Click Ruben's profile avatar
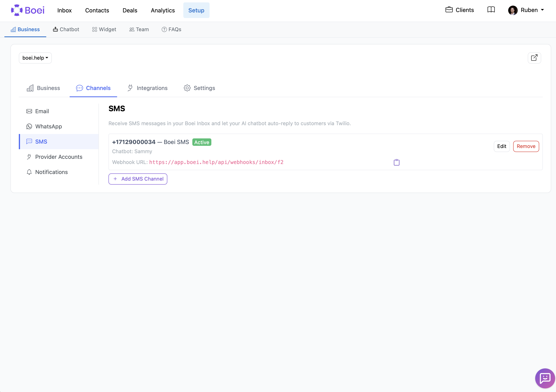 pyautogui.click(x=513, y=10)
